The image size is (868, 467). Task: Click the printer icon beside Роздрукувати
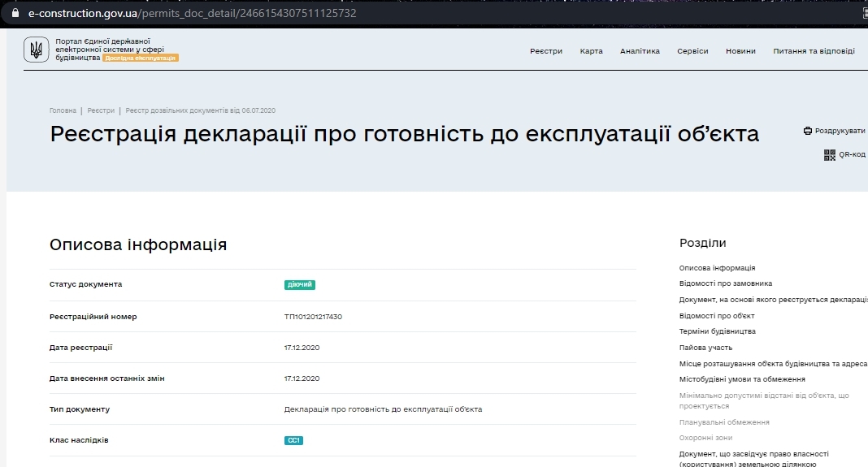[808, 131]
